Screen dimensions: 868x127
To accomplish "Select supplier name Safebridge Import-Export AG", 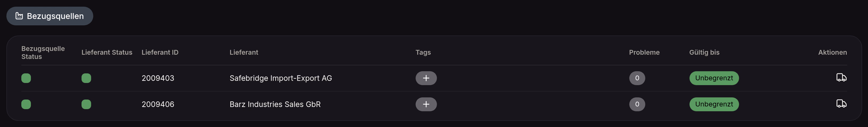I will click(x=281, y=78).
